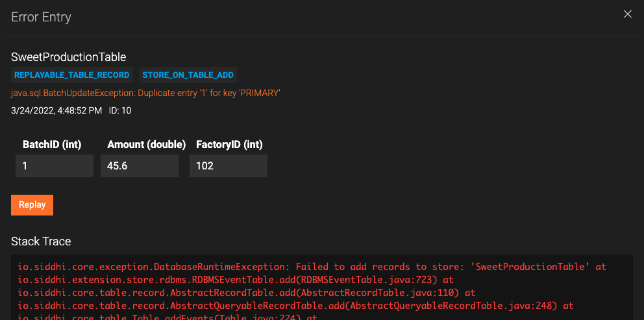Click the Stack Trace heading
The image size is (644, 320).
41,241
